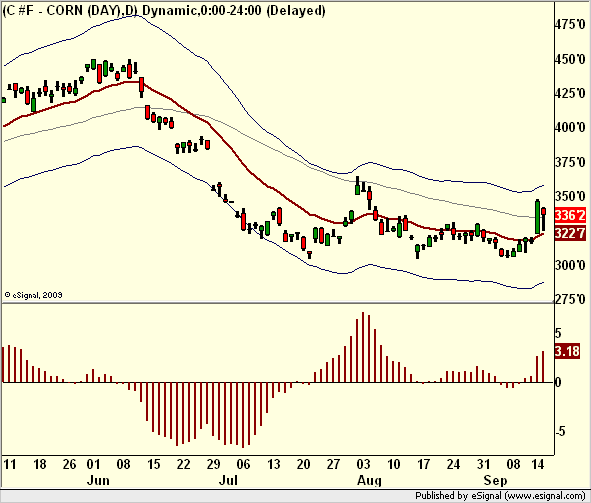
Task: Click the 375'0 price axis label
Action: pos(570,162)
